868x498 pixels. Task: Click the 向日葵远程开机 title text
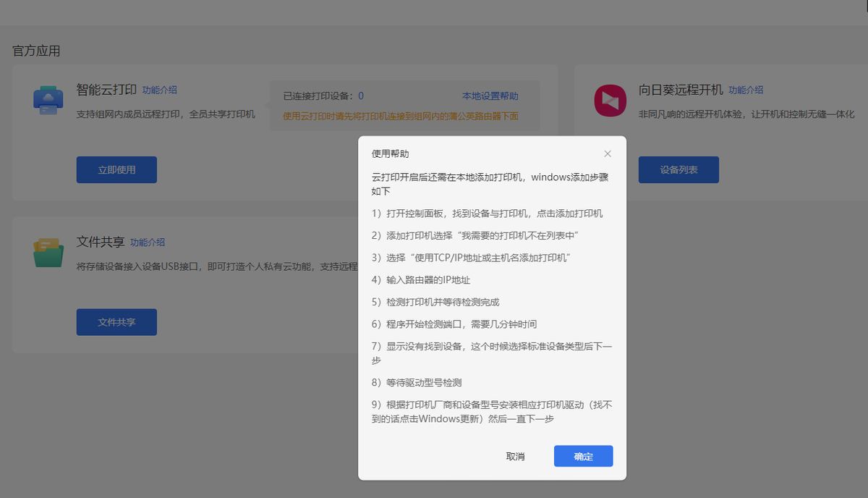[x=681, y=90]
